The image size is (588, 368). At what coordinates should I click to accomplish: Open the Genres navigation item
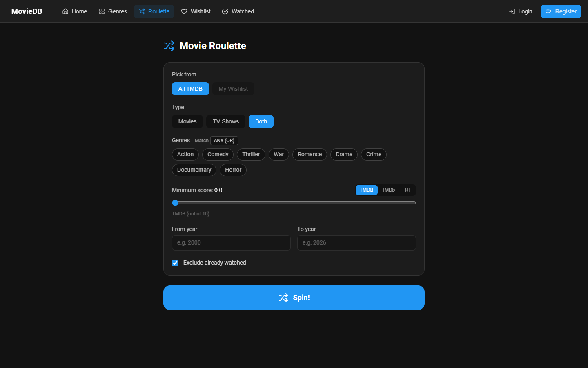[113, 11]
